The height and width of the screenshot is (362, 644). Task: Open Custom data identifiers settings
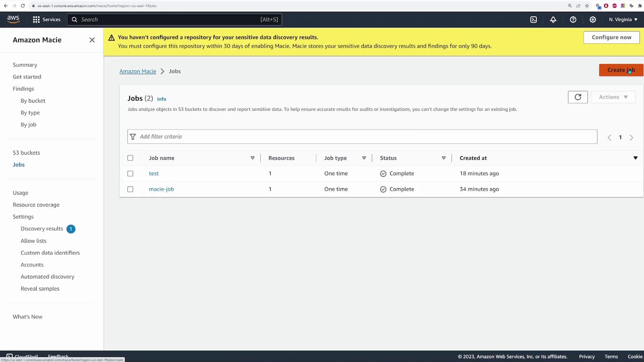coord(50,253)
